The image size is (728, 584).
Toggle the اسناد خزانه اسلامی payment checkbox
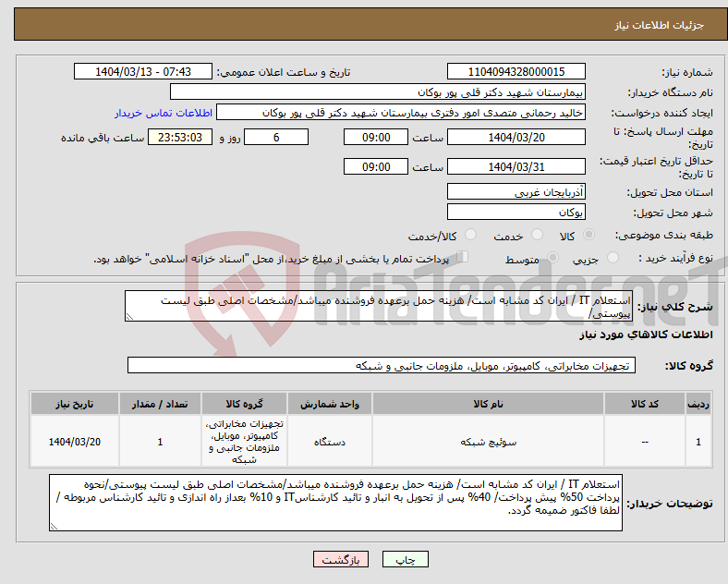click(x=463, y=256)
